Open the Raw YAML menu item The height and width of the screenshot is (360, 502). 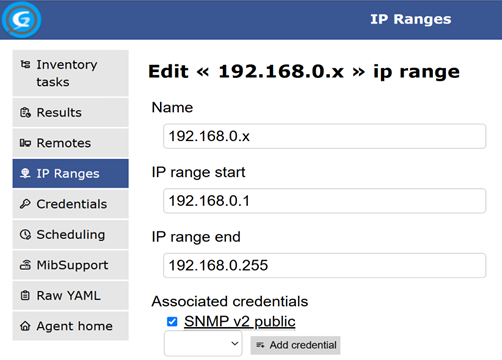pyautogui.click(x=71, y=296)
